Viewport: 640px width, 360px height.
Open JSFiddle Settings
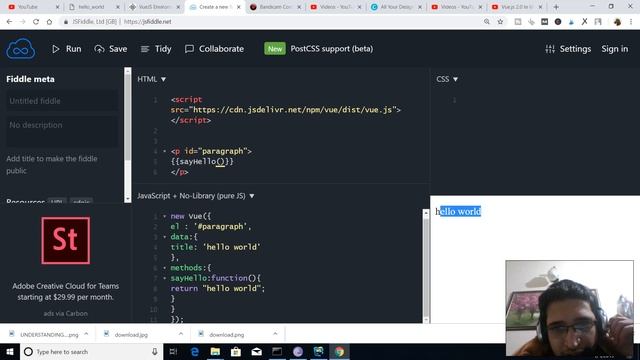pyautogui.click(x=568, y=49)
